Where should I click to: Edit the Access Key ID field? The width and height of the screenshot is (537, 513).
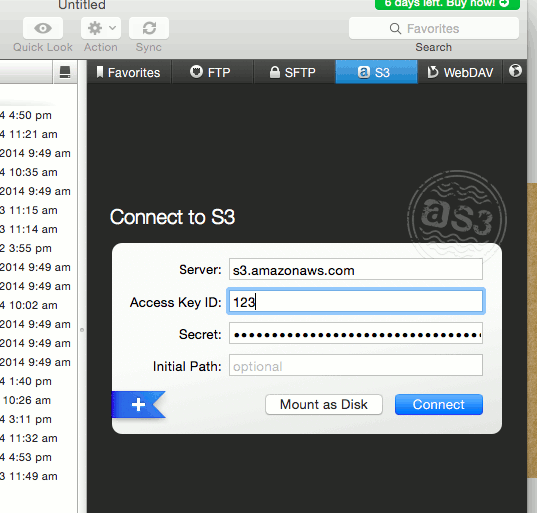pyautogui.click(x=356, y=301)
